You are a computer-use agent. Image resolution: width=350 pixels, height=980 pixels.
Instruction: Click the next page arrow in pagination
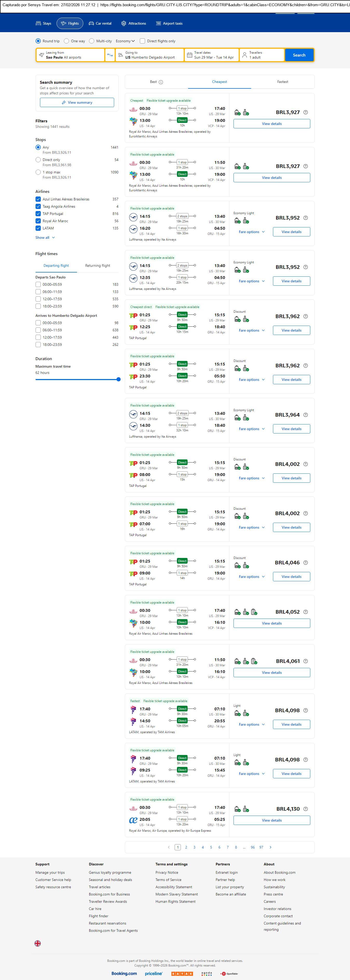[x=270, y=847]
